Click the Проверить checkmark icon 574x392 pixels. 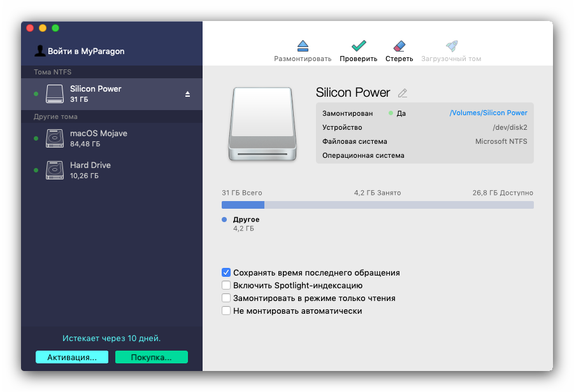point(359,46)
